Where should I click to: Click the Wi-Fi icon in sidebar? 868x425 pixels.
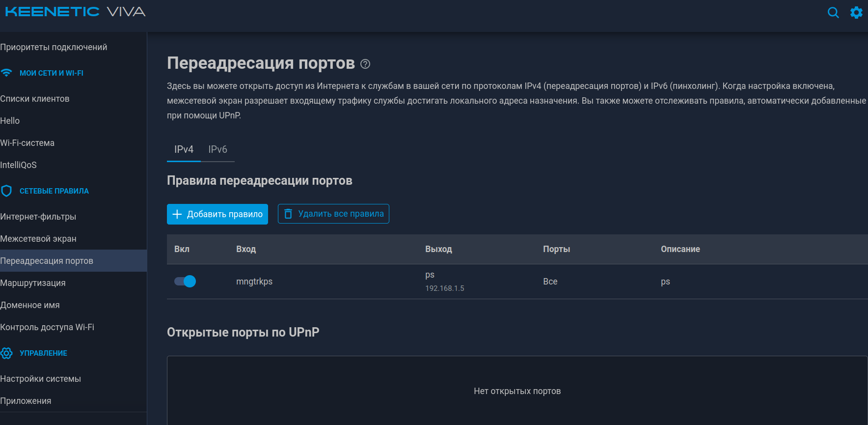[6, 73]
